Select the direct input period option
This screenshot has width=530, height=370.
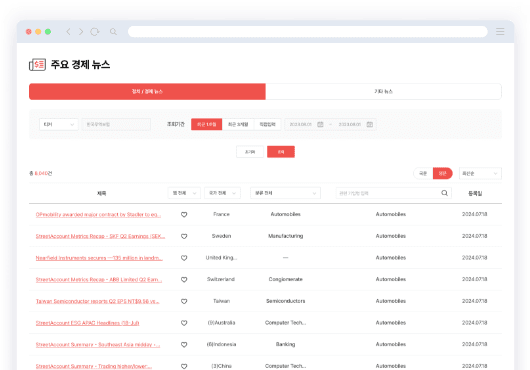click(267, 124)
